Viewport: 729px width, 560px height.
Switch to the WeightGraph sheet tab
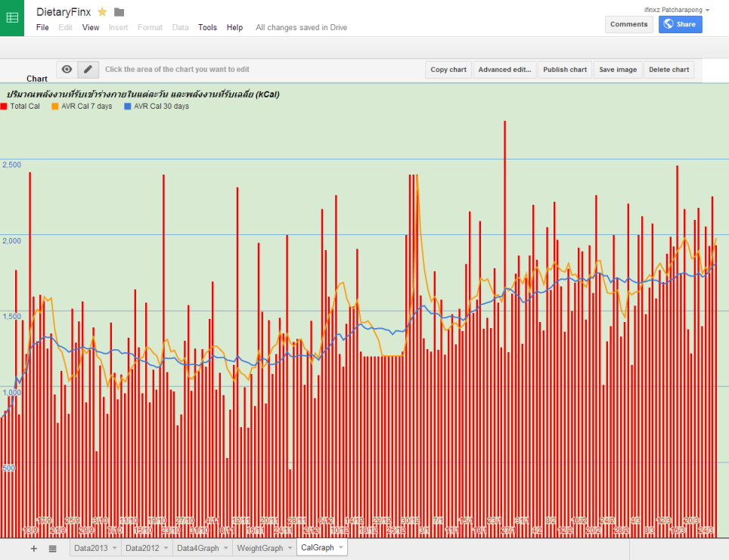260,548
